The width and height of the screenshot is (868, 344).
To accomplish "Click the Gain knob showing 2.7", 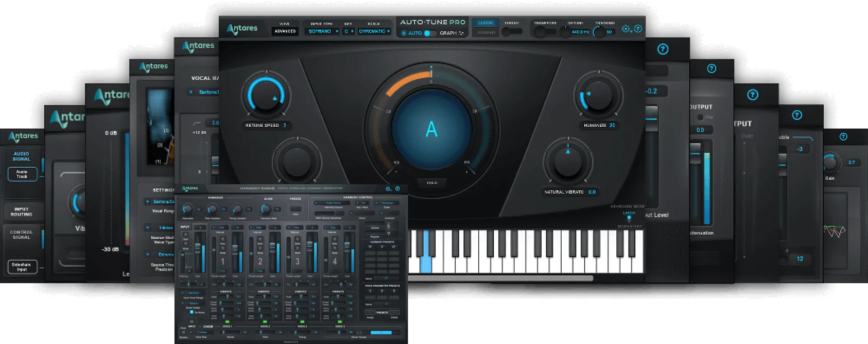I will click(x=830, y=163).
